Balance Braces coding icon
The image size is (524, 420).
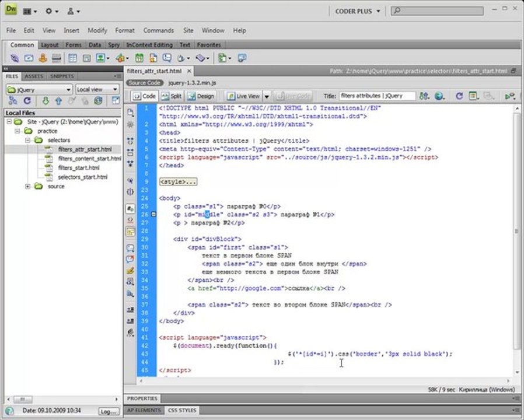[130, 192]
